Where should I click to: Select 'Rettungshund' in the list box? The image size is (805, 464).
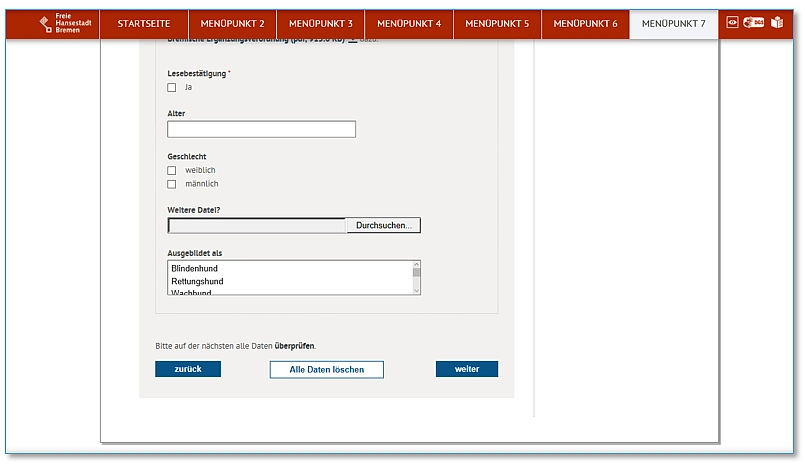[x=290, y=281]
